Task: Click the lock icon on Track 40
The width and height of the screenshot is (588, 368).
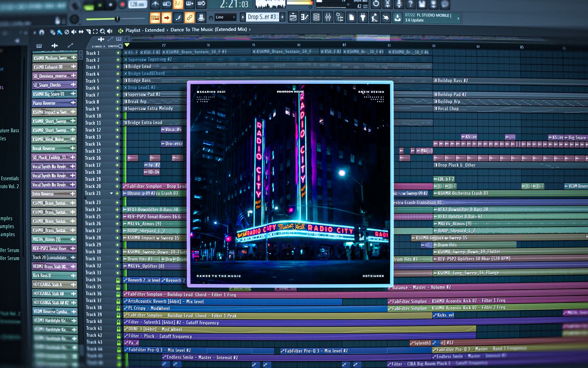Action: click(x=118, y=322)
